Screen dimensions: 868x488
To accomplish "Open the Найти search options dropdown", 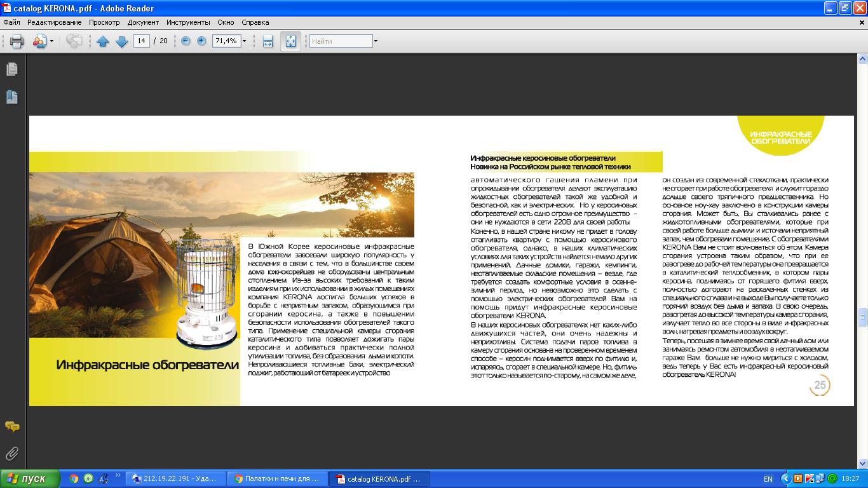I will point(376,41).
